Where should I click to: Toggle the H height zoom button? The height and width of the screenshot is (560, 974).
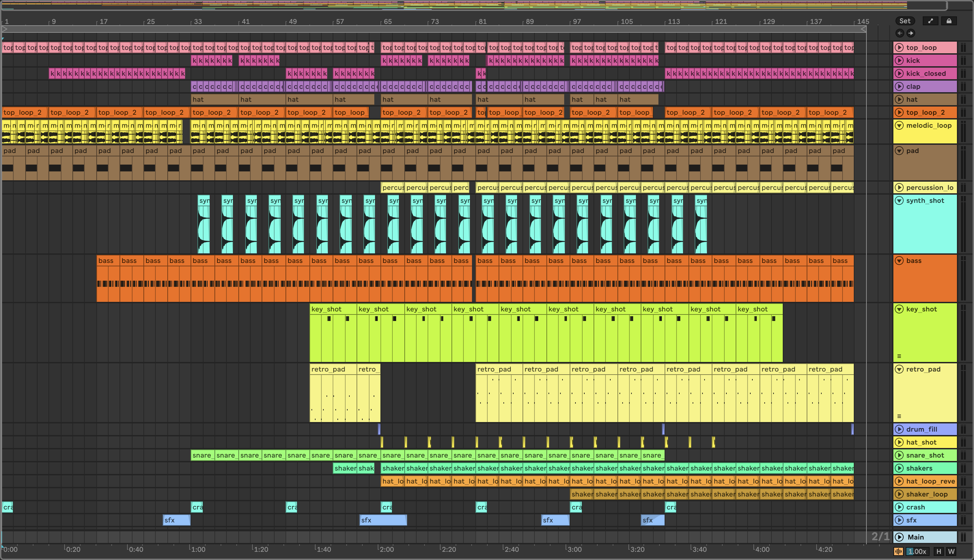(x=938, y=551)
